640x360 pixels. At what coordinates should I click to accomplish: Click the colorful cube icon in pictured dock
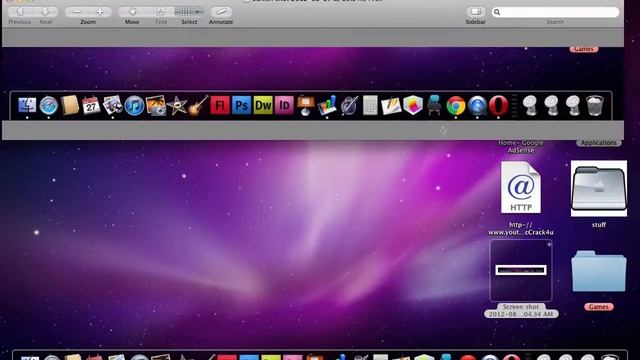[413, 105]
